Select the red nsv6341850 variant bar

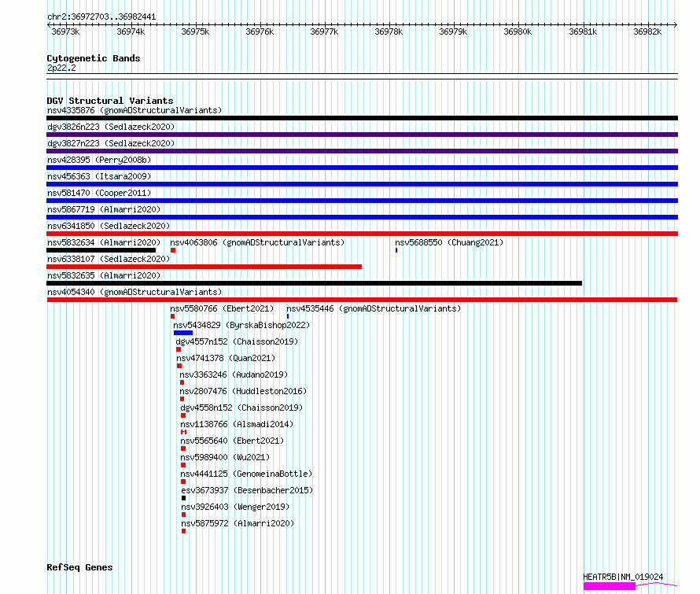tap(362, 234)
